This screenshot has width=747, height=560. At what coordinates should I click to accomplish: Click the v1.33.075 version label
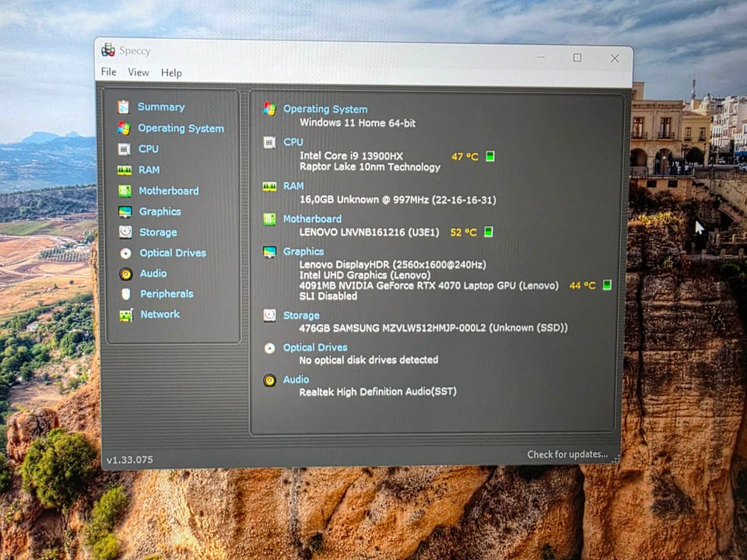coord(130,460)
